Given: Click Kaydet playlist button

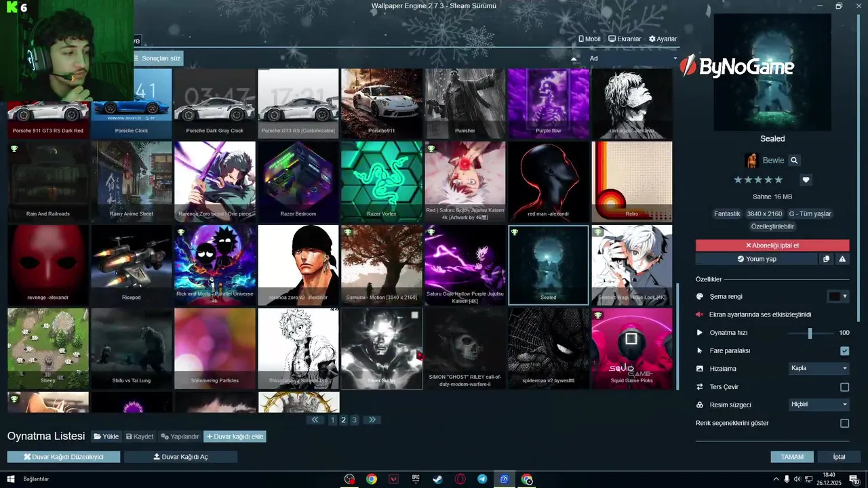Looking at the screenshot, I should [140, 436].
